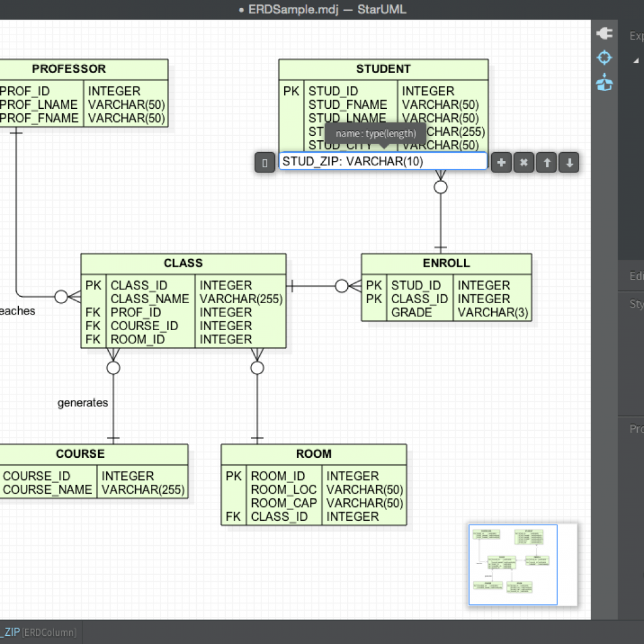644x644 pixels.
Task: Toggle the small option button left of the column editor
Action: pos(264,162)
